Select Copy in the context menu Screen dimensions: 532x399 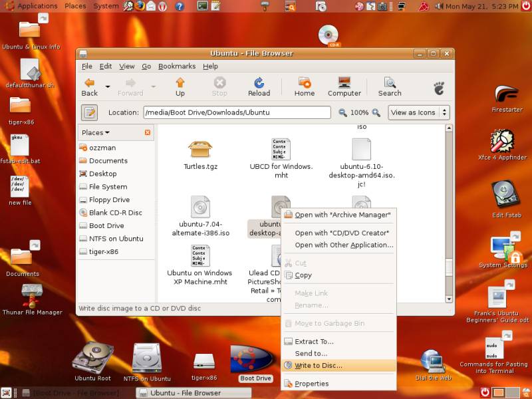coord(339,275)
